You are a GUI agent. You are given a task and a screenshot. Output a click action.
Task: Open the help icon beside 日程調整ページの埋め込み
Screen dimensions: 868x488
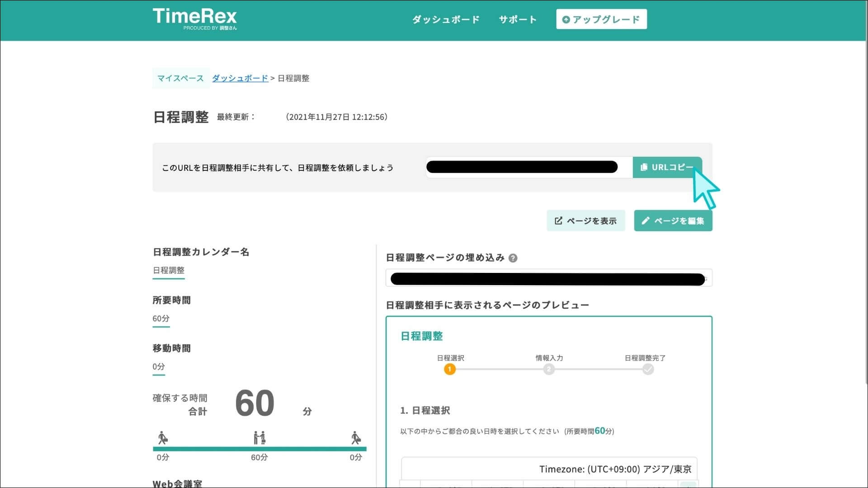513,258
